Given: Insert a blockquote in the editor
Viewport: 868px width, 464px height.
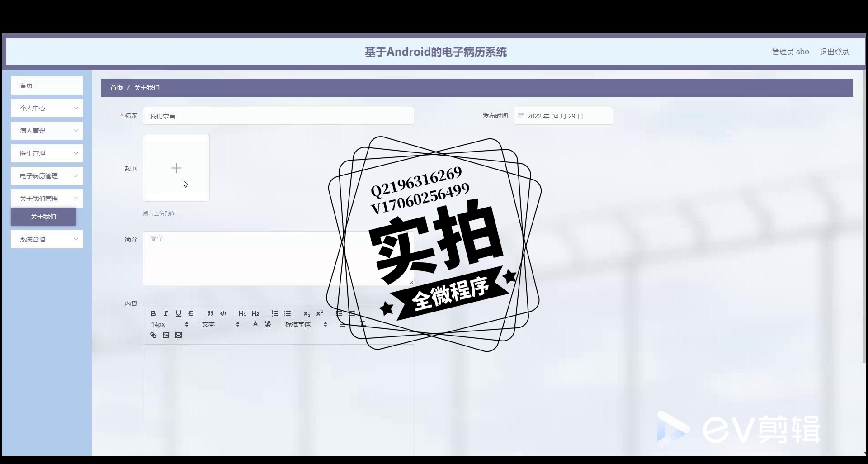Looking at the screenshot, I should (x=211, y=313).
